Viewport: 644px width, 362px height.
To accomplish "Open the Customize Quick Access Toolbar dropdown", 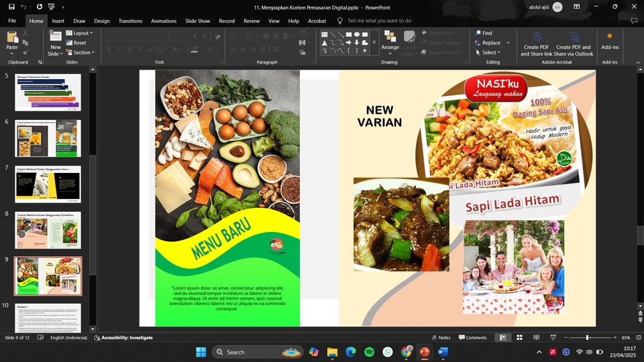I will pos(63,7).
